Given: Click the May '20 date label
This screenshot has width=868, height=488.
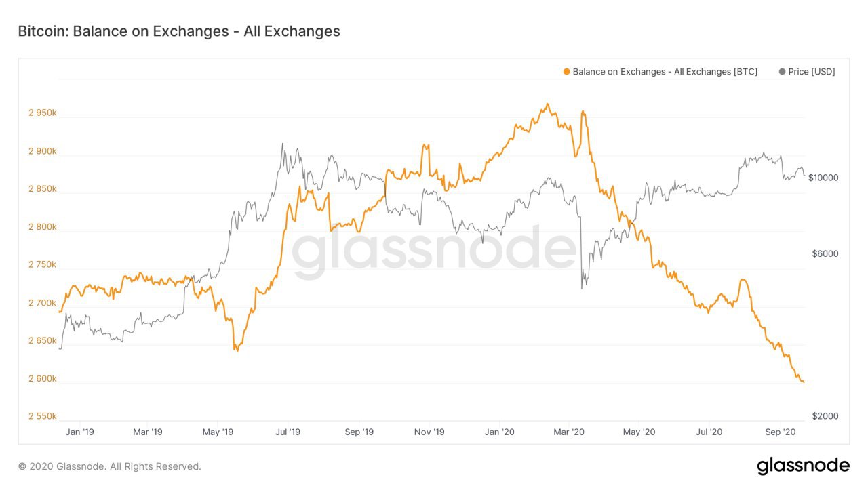Looking at the screenshot, I should point(639,432).
